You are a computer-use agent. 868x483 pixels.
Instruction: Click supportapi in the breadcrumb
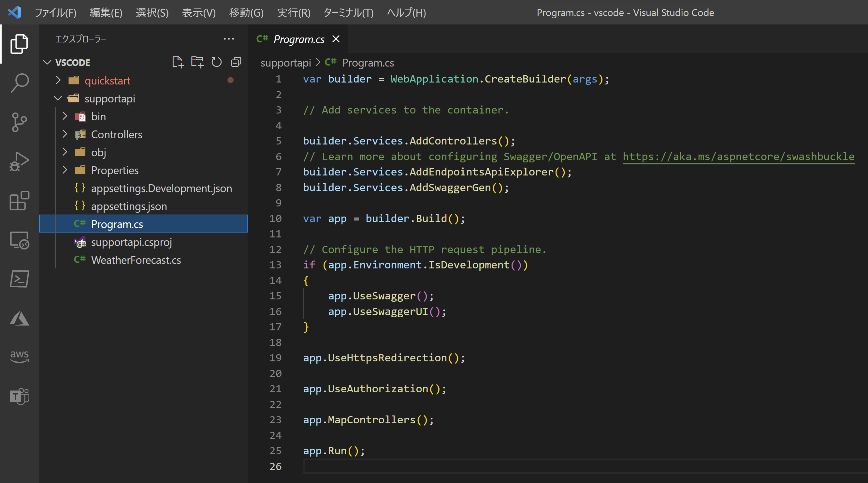(286, 63)
